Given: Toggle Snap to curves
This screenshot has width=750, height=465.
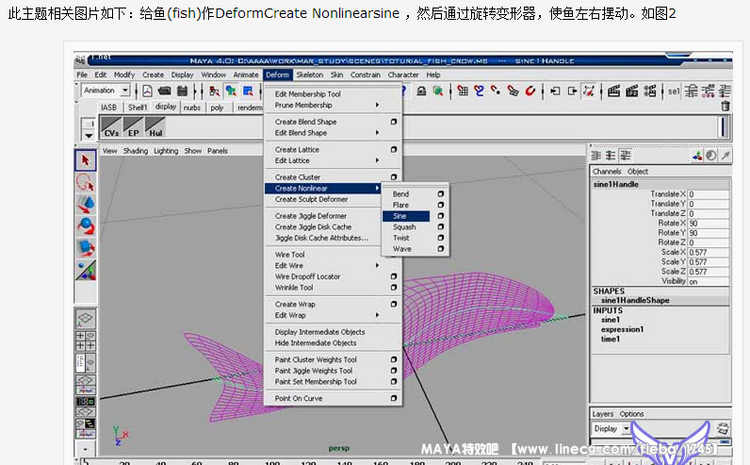Looking at the screenshot, I should click(x=479, y=90).
